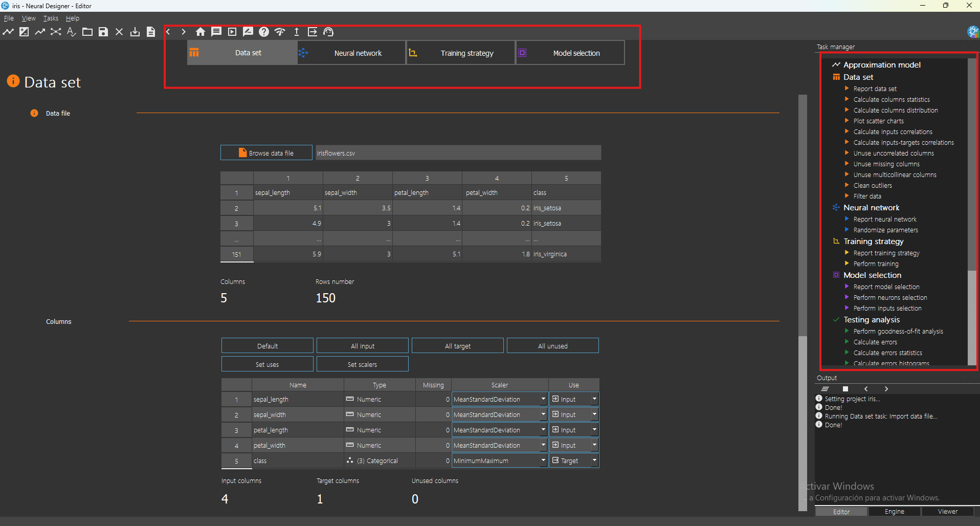Open the Tasks menu
Screen dimensions: 980x526
click(51, 18)
